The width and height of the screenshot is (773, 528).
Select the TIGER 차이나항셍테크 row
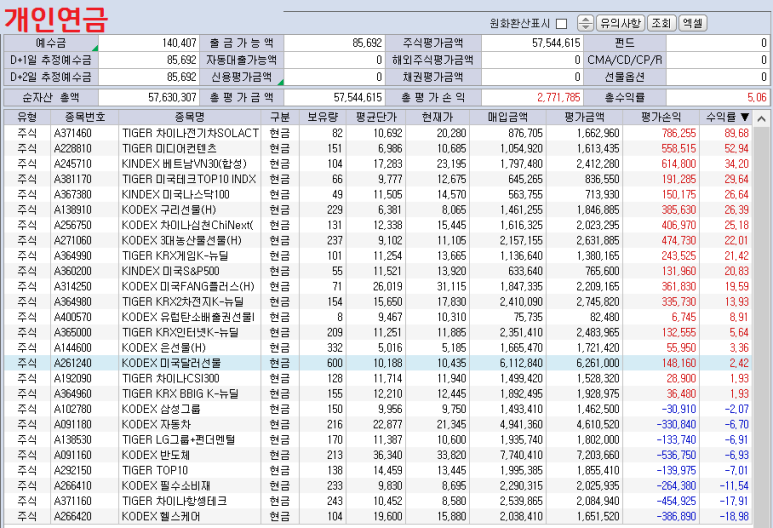(x=379, y=501)
